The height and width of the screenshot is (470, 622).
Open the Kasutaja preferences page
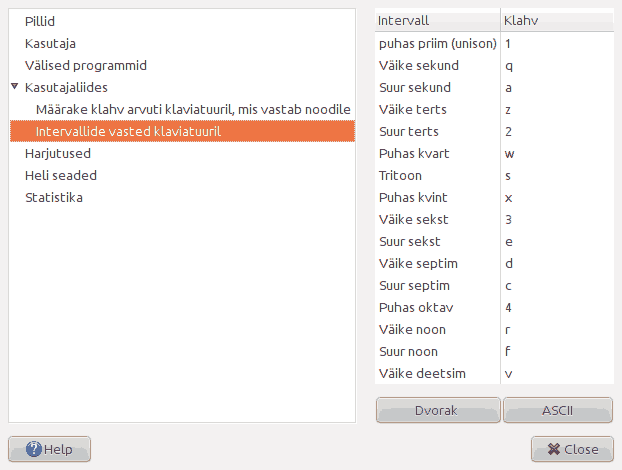coord(50,43)
